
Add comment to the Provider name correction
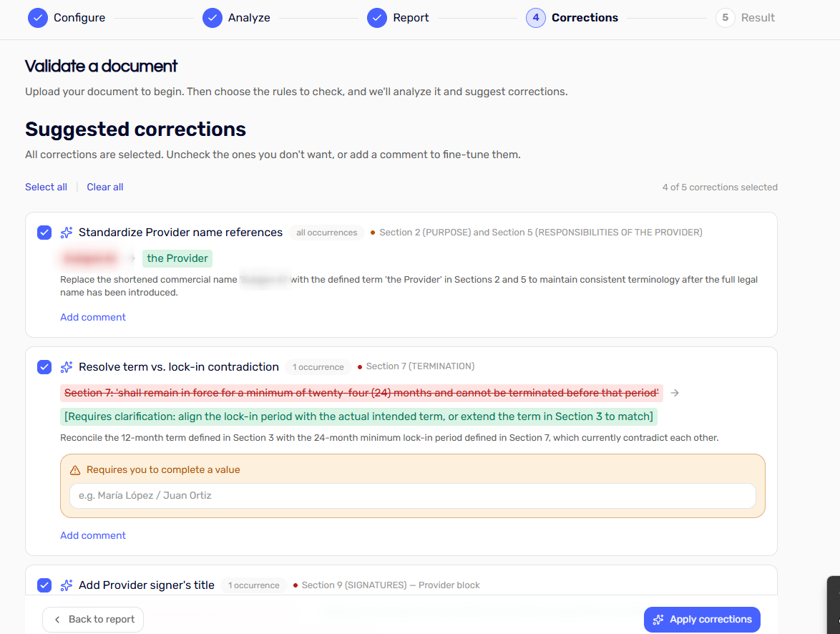coord(93,317)
